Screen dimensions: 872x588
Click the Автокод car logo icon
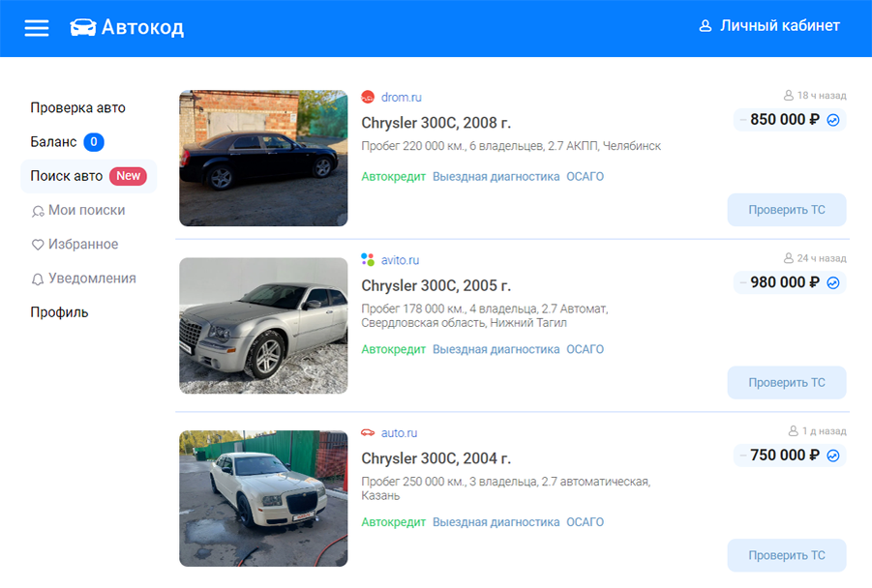pos(83,27)
